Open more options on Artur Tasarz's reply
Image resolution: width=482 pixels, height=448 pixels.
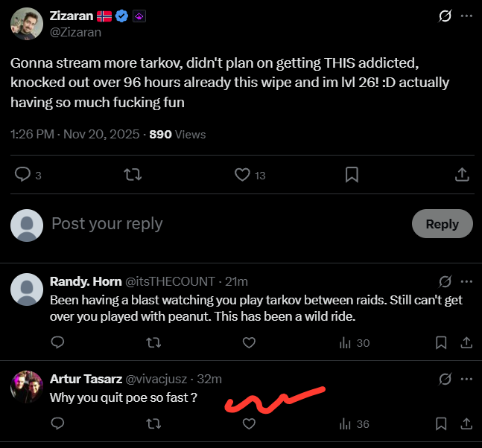pyautogui.click(x=466, y=380)
